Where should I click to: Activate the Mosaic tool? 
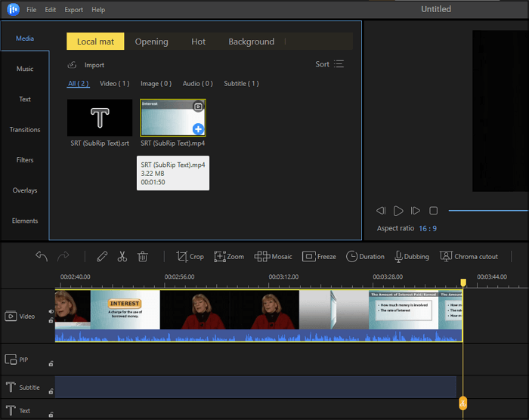273,257
